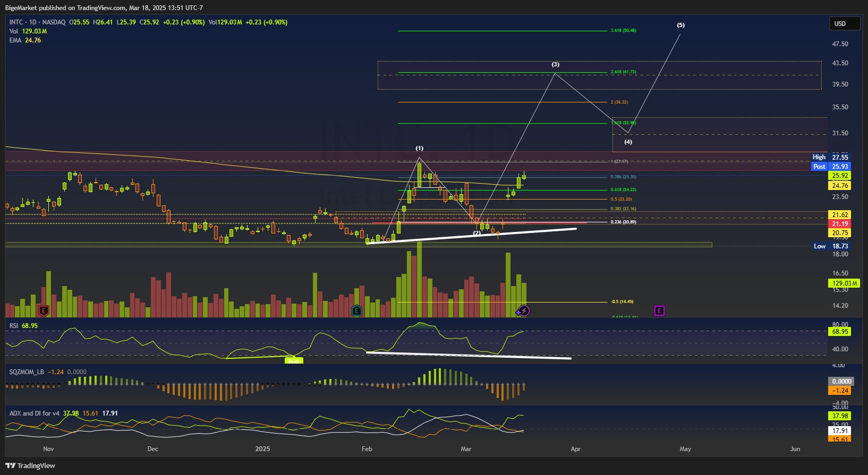Click the INTC · 1D · NASDAQ symbol title

pos(38,22)
